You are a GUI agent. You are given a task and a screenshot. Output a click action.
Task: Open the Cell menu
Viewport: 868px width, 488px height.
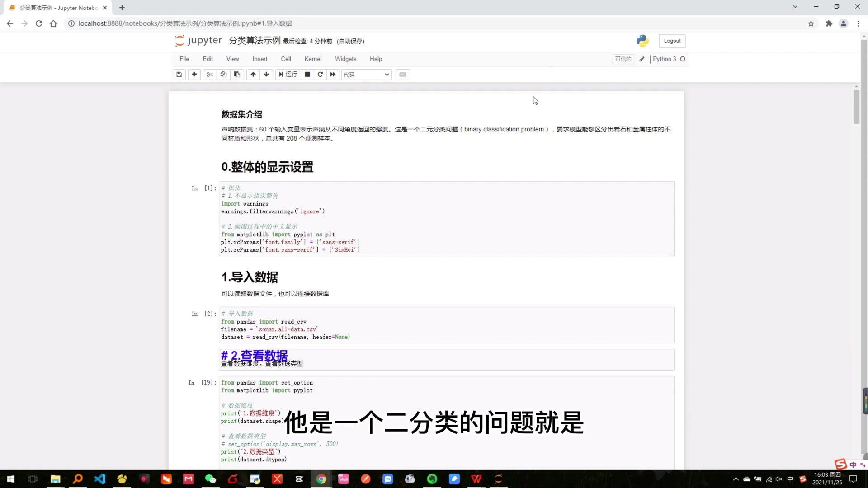(286, 59)
